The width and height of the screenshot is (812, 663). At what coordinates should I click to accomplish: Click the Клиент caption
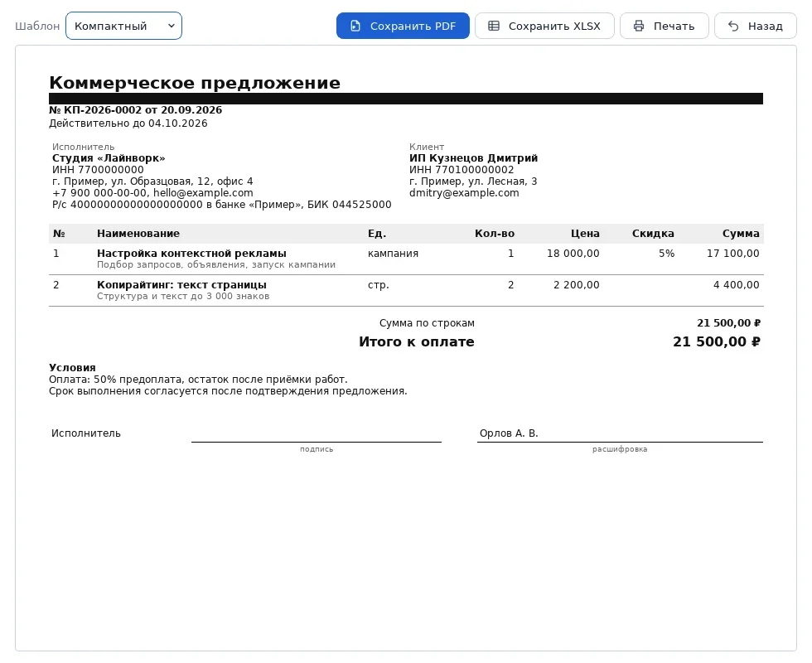(427, 147)
